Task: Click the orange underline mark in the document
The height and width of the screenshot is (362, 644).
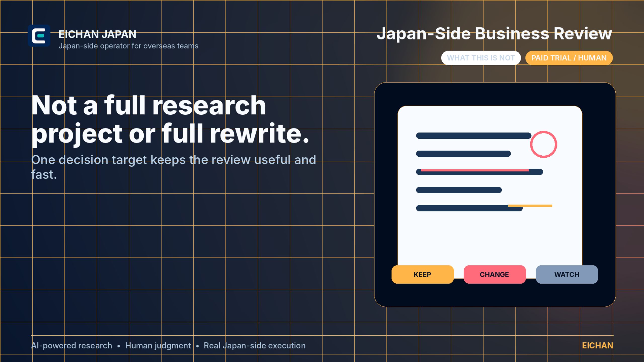Action: [x=530, y=206]
